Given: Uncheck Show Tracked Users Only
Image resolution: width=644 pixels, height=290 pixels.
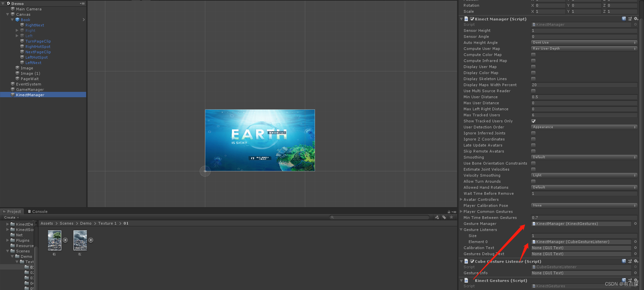Looking at the screenshot, I should (533, 121).
